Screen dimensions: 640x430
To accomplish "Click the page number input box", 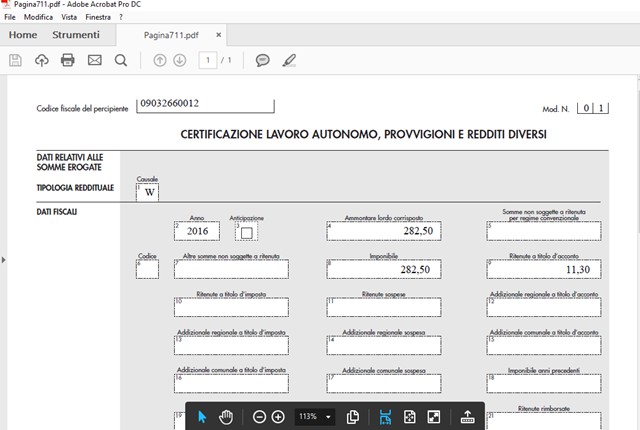I will coord(208,60).
